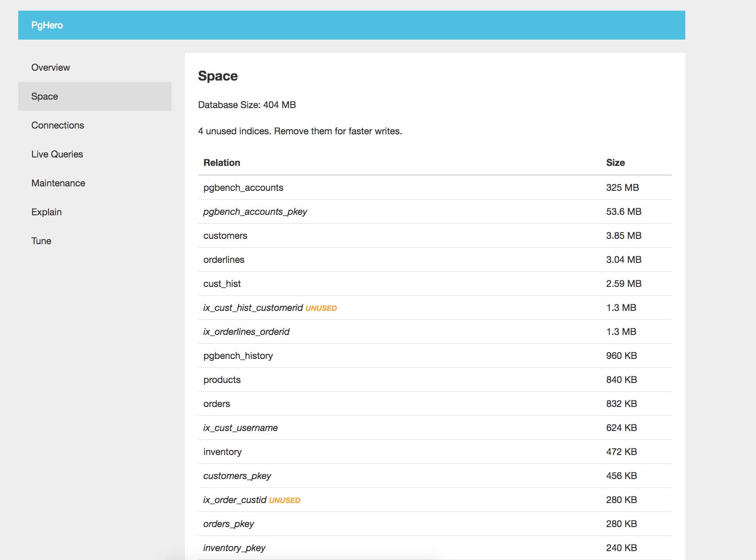Open the Overview page
Image resolution: width=756 pixels, height=560 pixels.
click(x=50, y=67)
